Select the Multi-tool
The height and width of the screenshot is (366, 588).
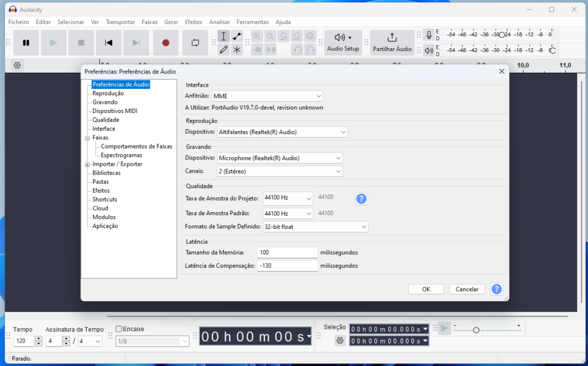pyautogui.click(x=237, y=50)
